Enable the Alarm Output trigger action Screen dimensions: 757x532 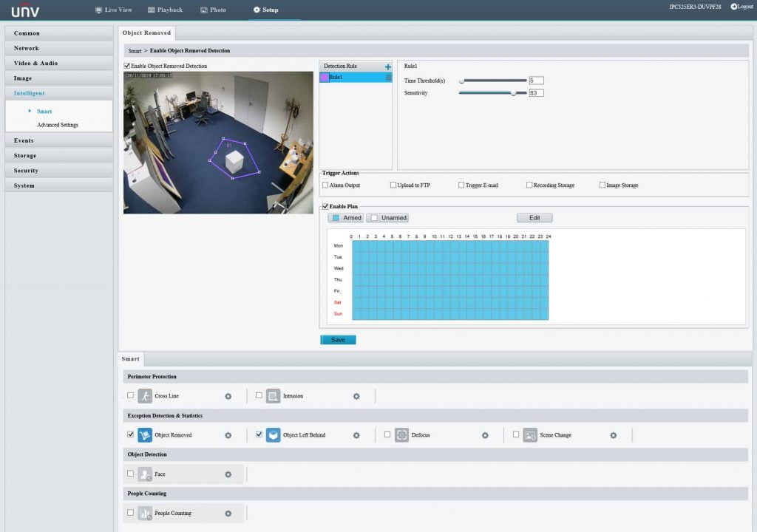click(x=325, y=185)
